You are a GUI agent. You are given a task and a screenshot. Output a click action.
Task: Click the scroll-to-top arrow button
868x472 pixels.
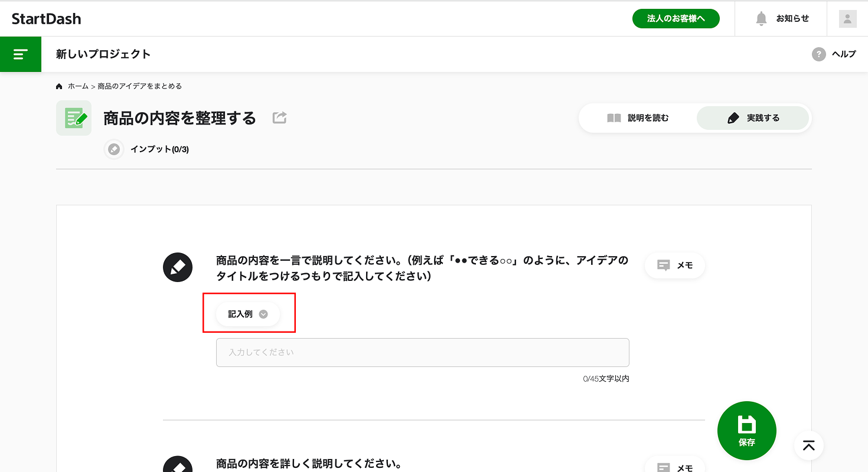[808, 445]
